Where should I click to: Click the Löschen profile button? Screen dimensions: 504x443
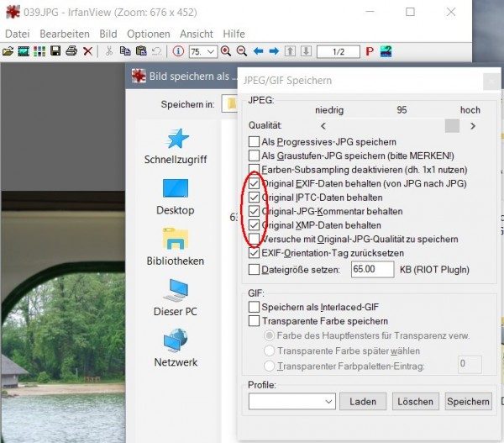click(x=415, y=401)
